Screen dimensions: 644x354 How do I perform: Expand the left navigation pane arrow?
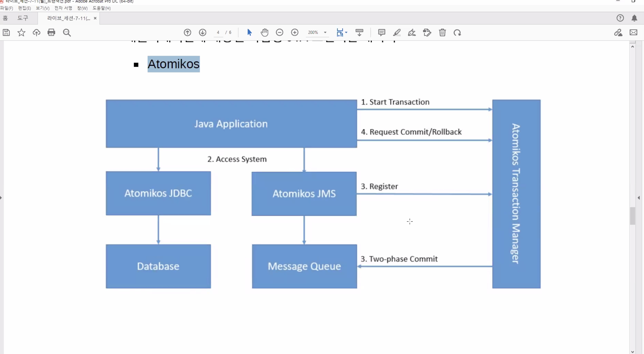pos(1,198)
